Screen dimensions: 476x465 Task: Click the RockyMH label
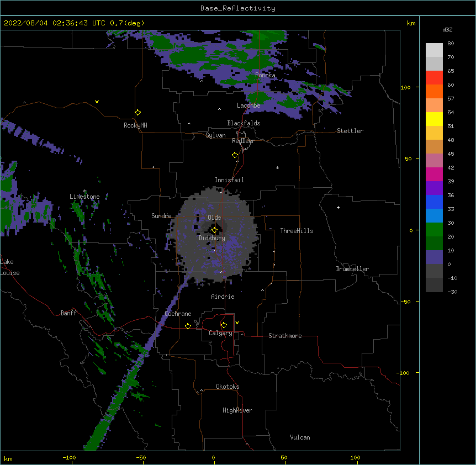point(135,125)
